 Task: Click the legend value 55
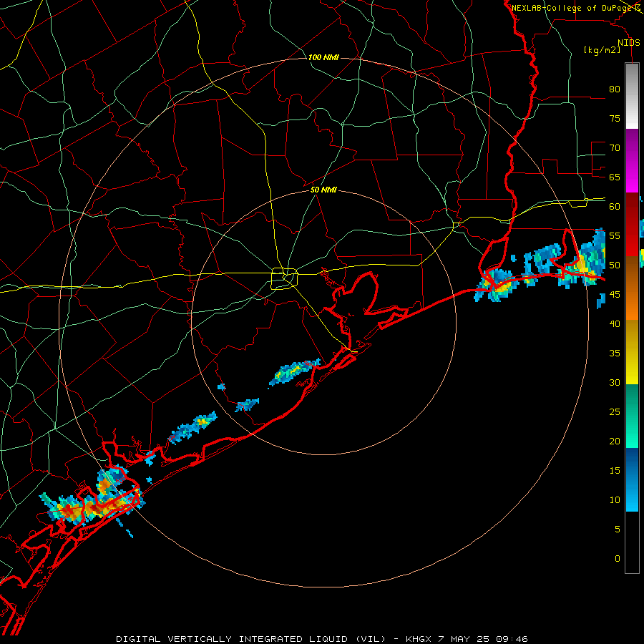pyautogui.click(x=615, y=235)
